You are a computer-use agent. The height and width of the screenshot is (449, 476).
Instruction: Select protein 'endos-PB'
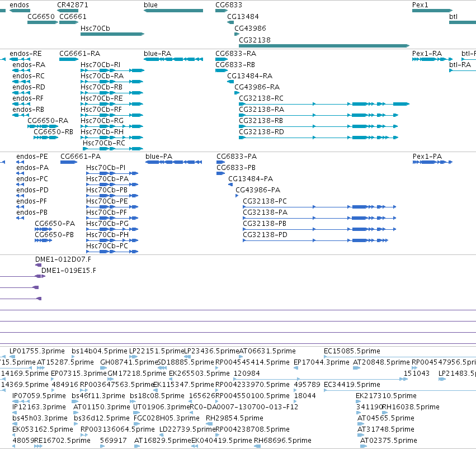click(32, 212)
